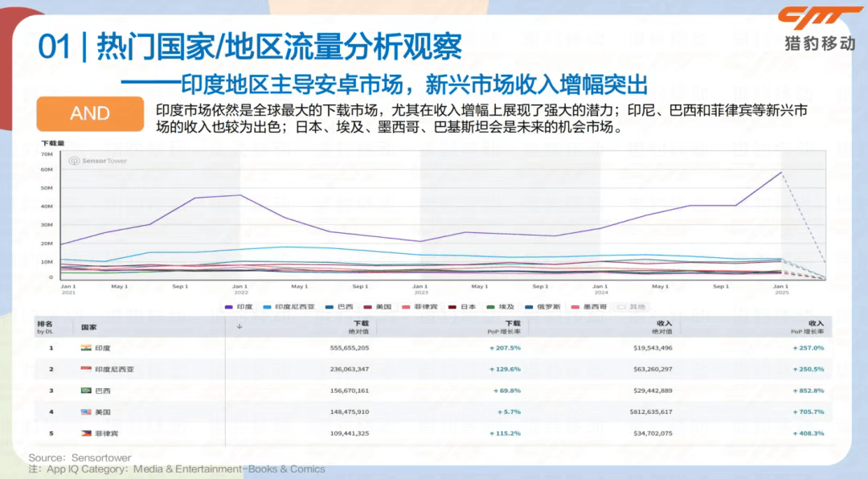Click the purple India line peak at Jan 2025

pyautogui.click(x=780, y=173)
